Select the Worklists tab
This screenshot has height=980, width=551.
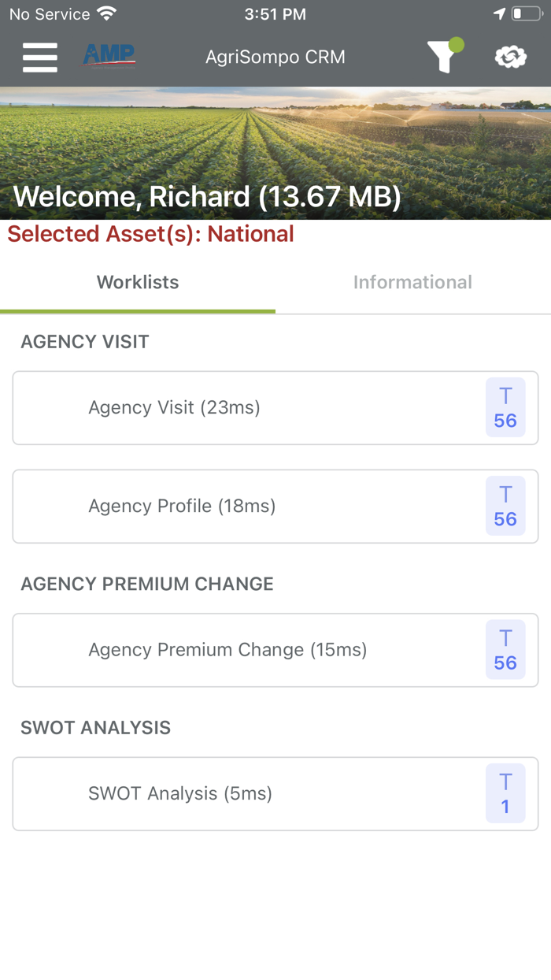click(x=137, y=282)
